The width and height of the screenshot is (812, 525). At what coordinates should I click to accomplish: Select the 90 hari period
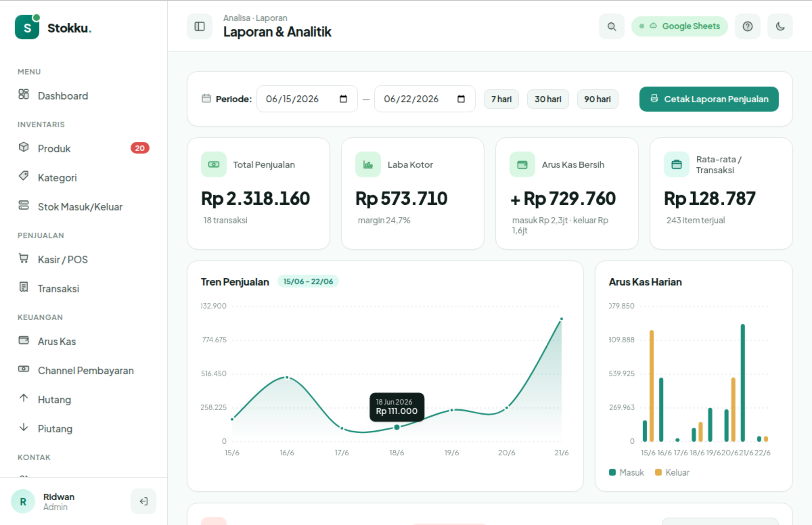point(597,99)
